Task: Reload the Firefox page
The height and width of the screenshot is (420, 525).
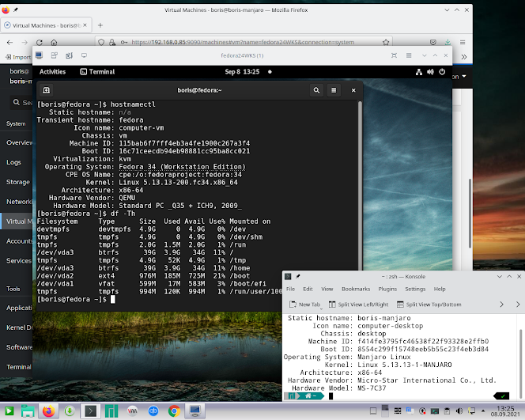Action: [x=40, y=43]
